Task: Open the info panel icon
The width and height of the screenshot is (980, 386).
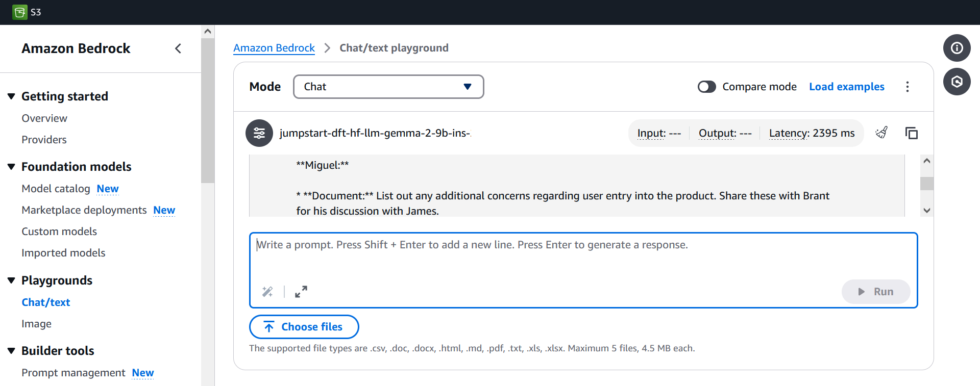Action: [x=957, y=48]
